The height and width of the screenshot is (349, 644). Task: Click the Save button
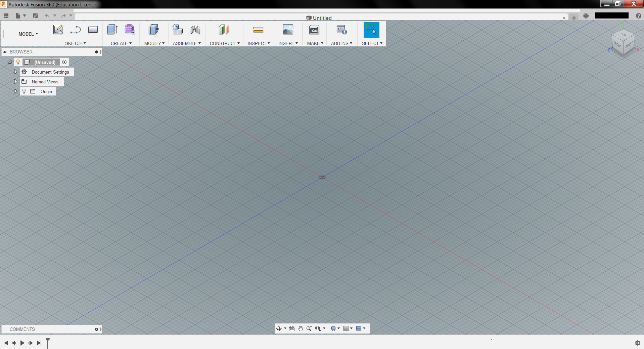(x=35, y=15)
